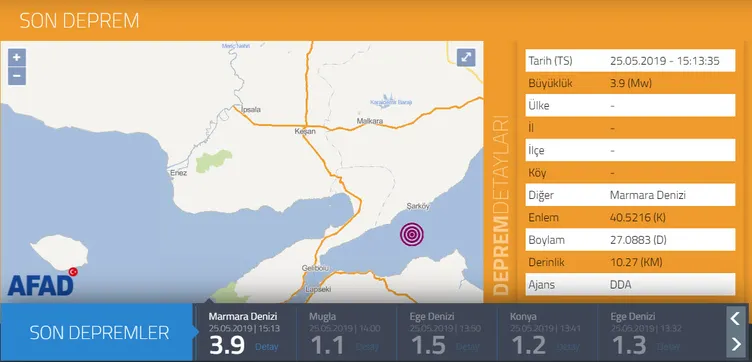The height and width of the screenshot is (362, 752).
Task: Open Detay link for Mugla earthquake
Action: 367,347
